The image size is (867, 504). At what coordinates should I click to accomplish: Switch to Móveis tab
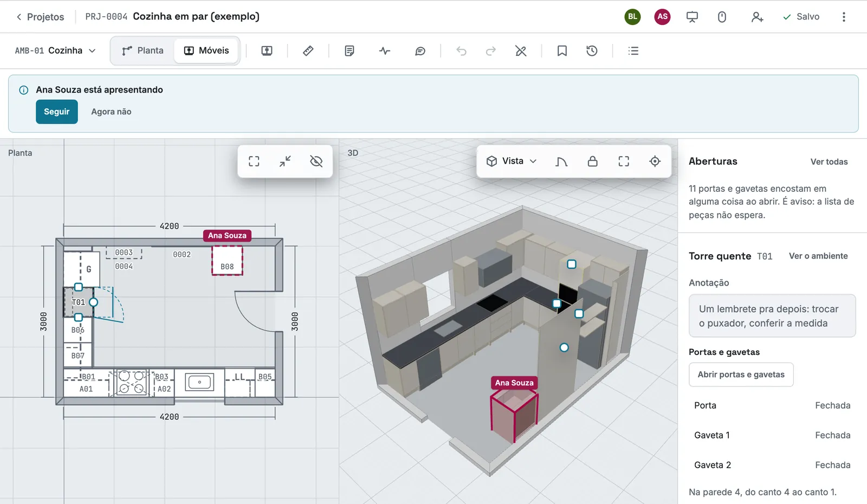point(206,50)
